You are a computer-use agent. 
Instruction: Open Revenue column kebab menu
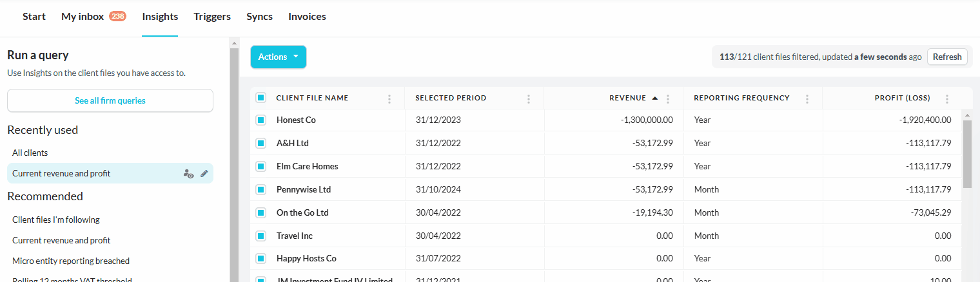668,99
